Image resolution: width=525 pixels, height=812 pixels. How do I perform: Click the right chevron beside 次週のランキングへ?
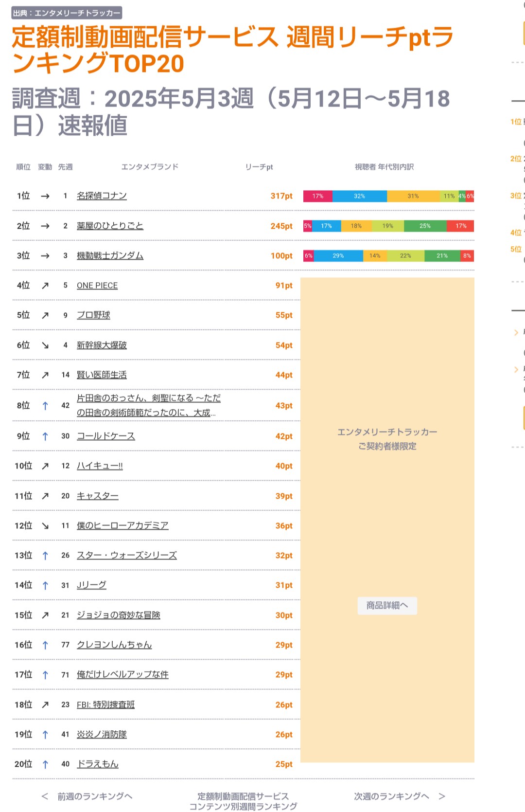tap(442, 796)
